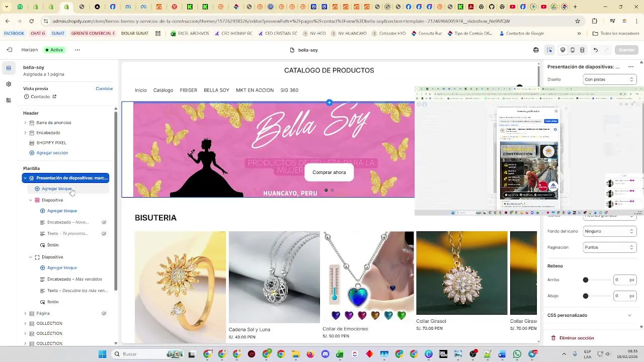
Task: Open SIG 360 in the store menu
Action: (289, 90)
